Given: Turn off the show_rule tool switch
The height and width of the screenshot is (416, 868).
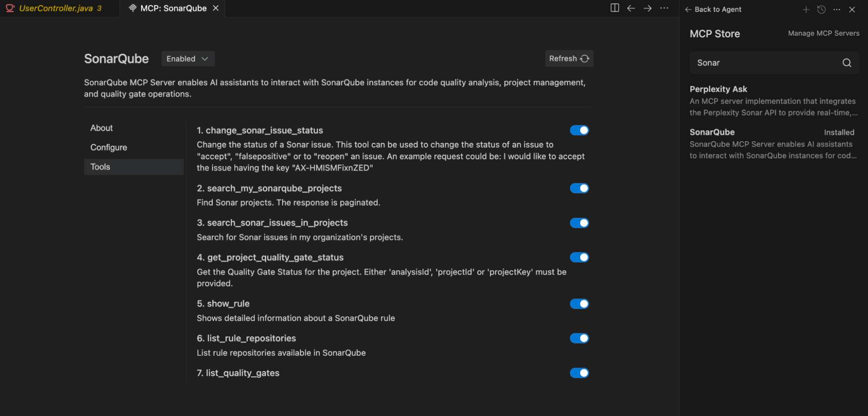Looking at the screenshot, I should pos(579,304).
